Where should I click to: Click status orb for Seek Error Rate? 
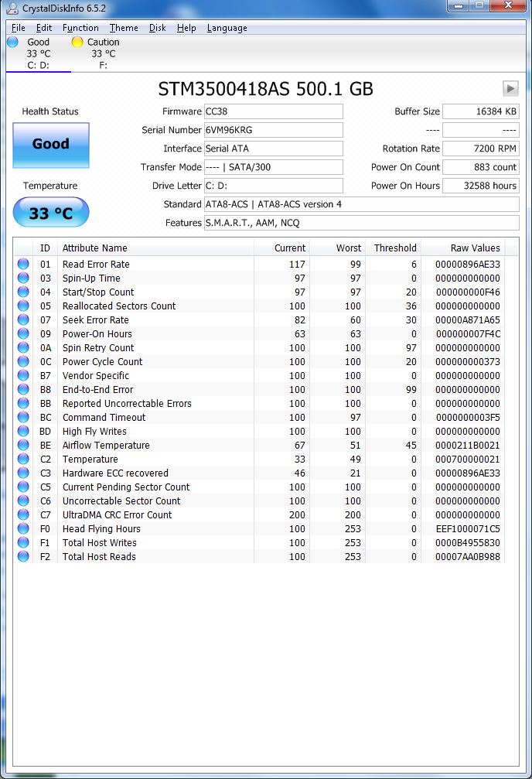(x=23, y=319)
